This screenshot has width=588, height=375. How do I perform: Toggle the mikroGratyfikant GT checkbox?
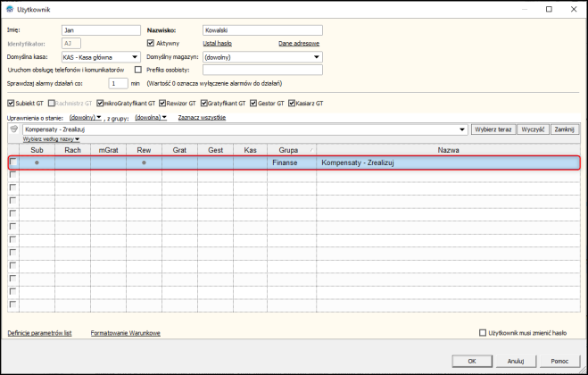[100, 103]
